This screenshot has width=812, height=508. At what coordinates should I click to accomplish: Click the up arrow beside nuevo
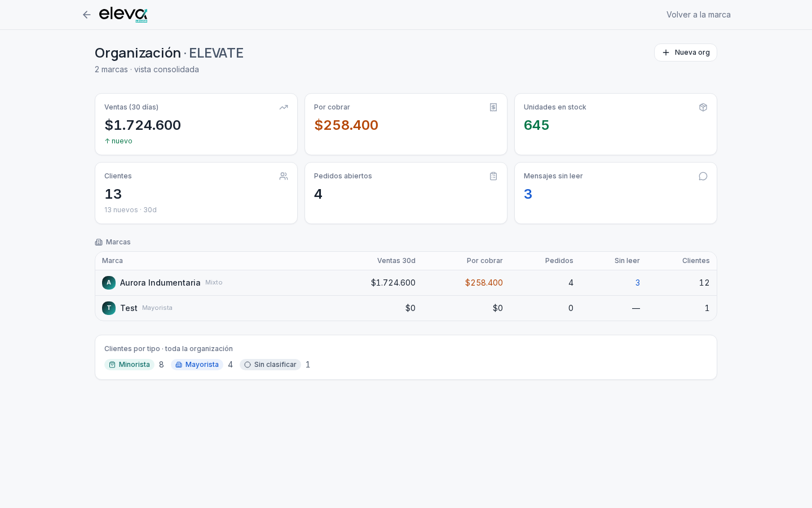[x=107, y=141]
